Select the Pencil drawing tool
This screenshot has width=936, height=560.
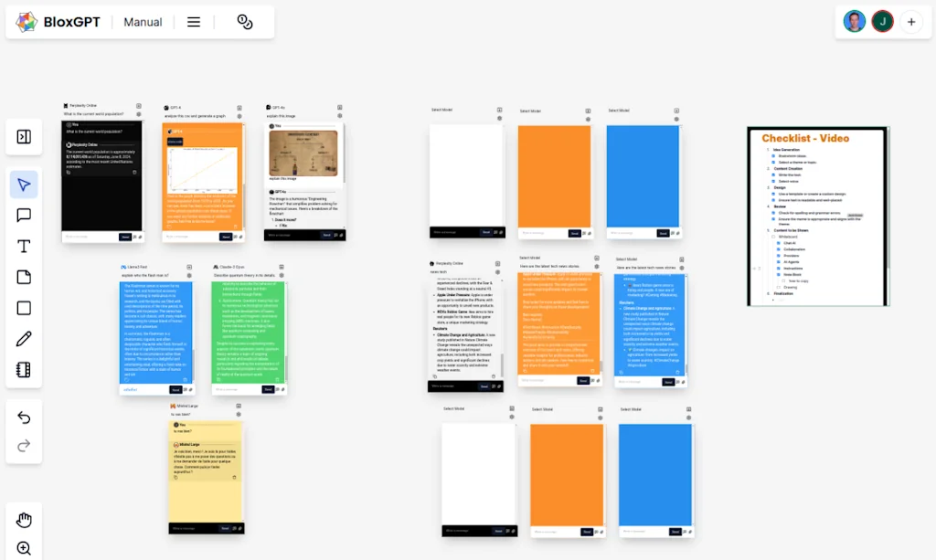click(24, 337)
